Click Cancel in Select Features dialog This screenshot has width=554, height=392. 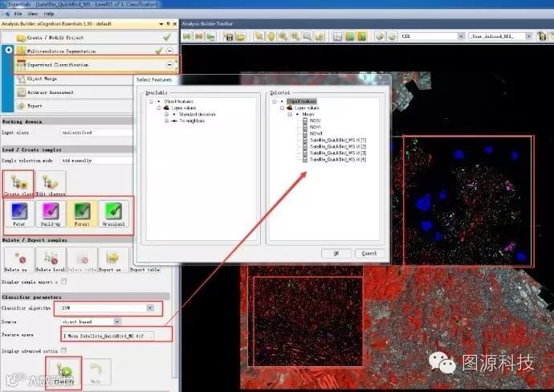369,254
